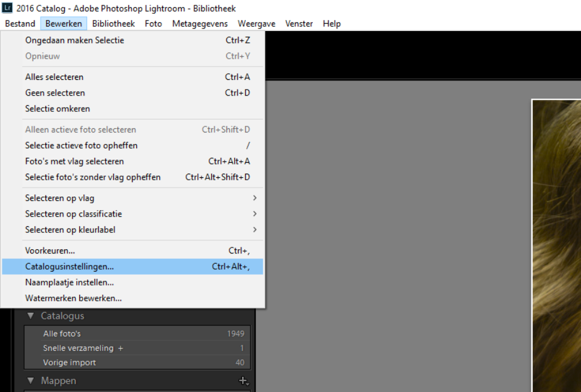The height and width of the screenshot is (392, 581).
Task: Collapse the Catalogus panel triangle
Action: tap(30, 316)
